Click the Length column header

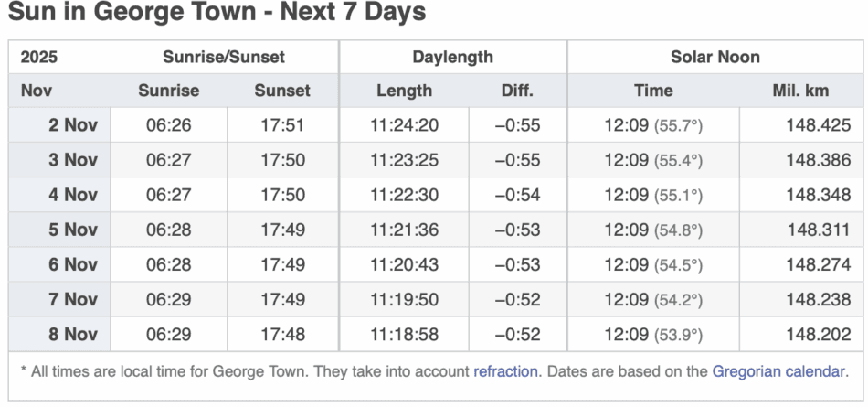(404, 91)
